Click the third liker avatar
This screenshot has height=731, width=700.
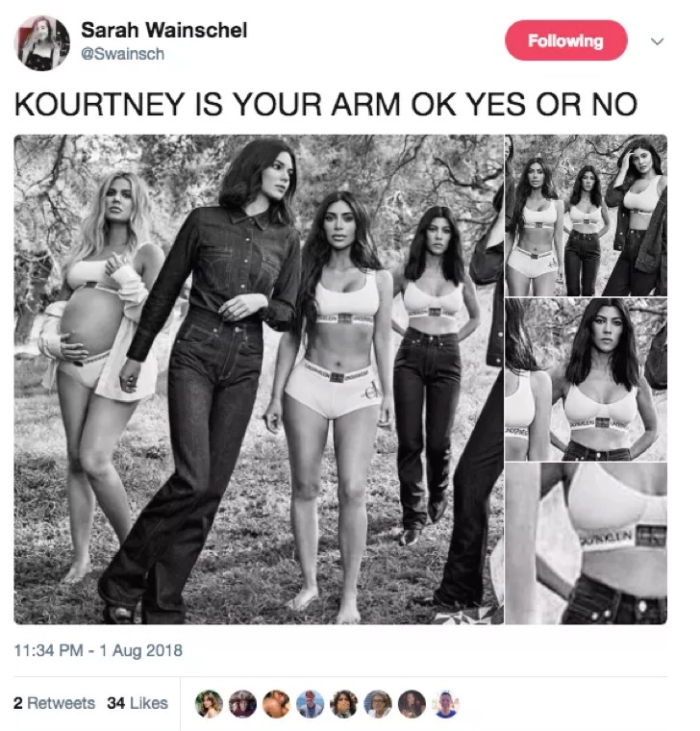pyautogui.click(x=276, y=703)
